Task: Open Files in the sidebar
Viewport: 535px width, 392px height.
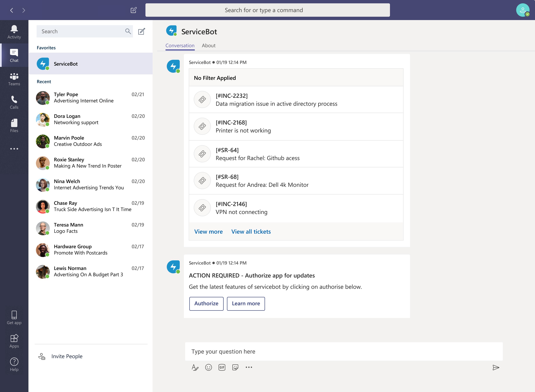Action: point(14,126)
